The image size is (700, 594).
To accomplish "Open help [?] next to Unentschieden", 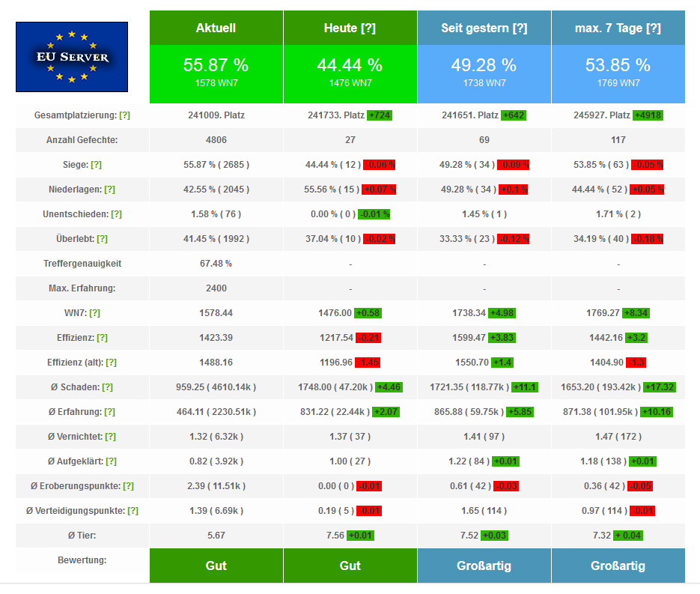I will 116,214.
